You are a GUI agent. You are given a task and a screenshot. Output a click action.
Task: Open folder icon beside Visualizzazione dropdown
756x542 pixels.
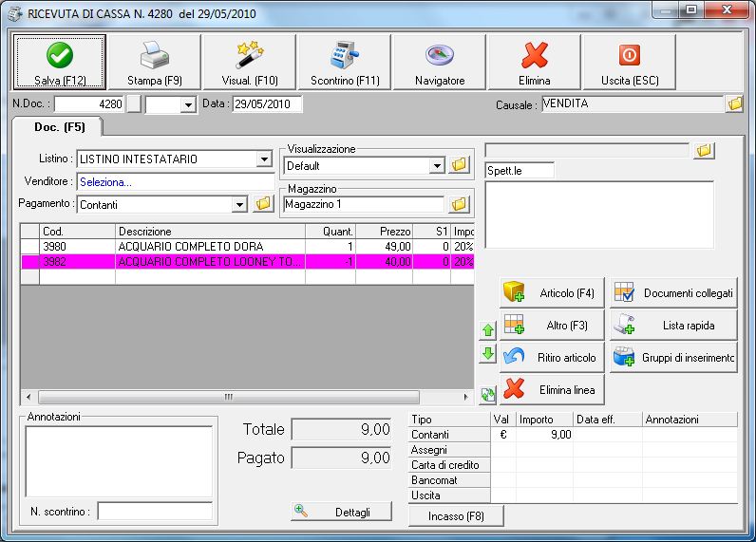(459, 165)
